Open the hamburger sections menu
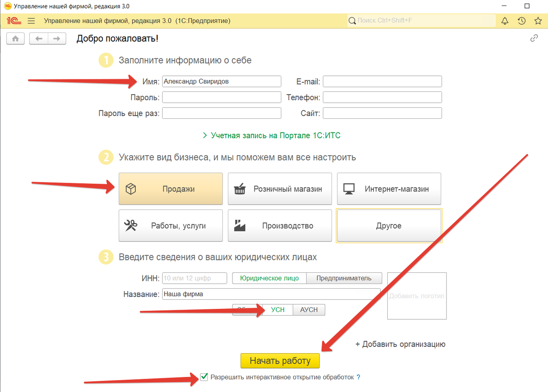 pos(31,21)
